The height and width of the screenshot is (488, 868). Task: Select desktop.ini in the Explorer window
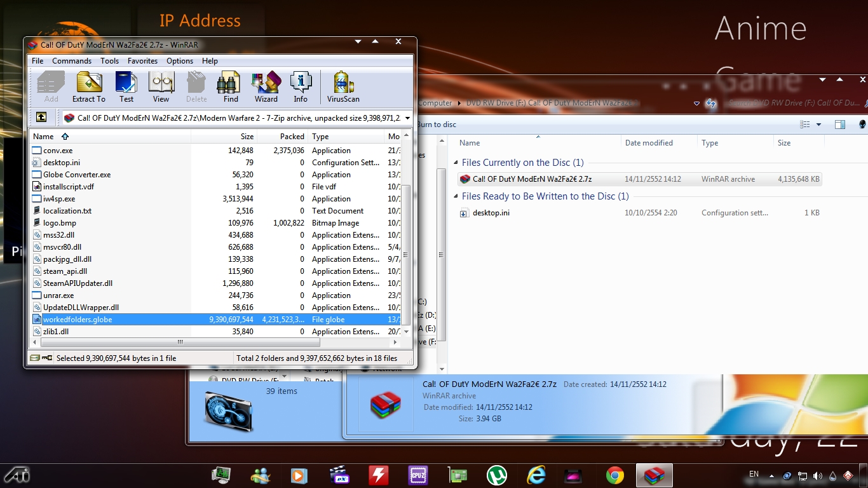(x=639, y=213)
